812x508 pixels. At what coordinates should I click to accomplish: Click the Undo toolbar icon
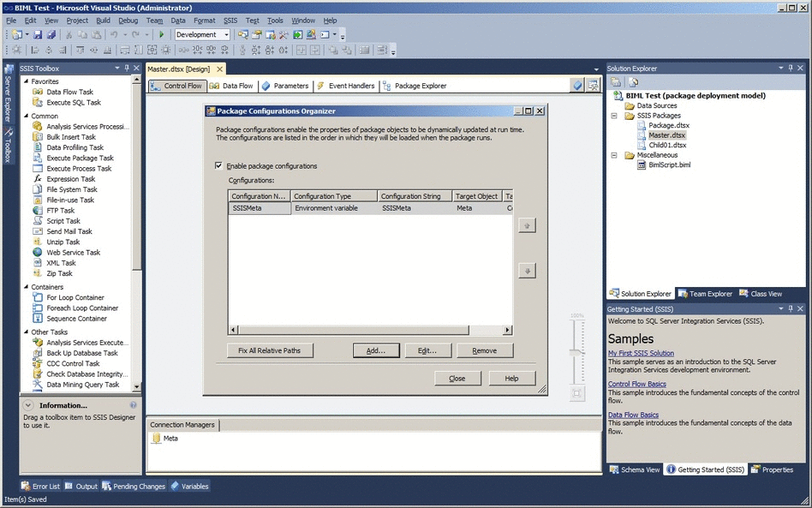click(x=113, y=35)
